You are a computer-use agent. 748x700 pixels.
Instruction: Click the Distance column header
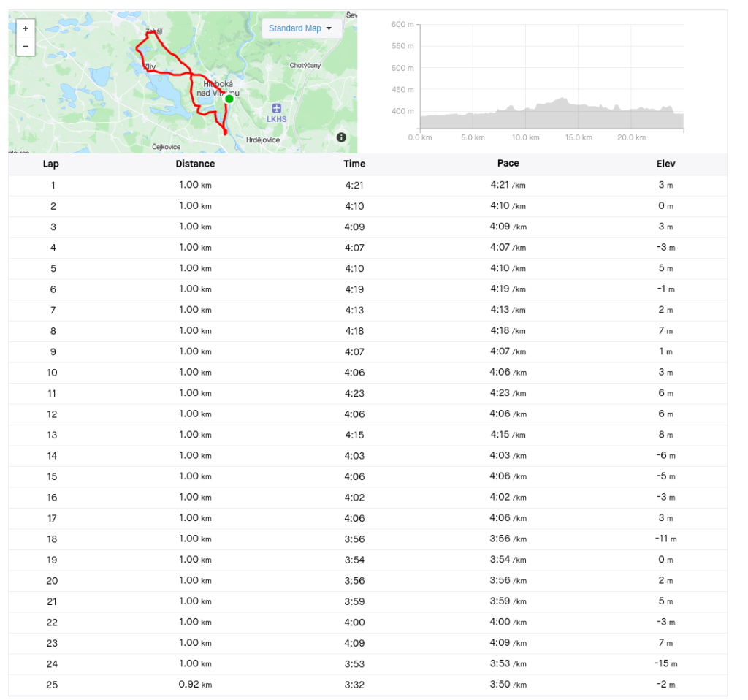tap(196, 164)
